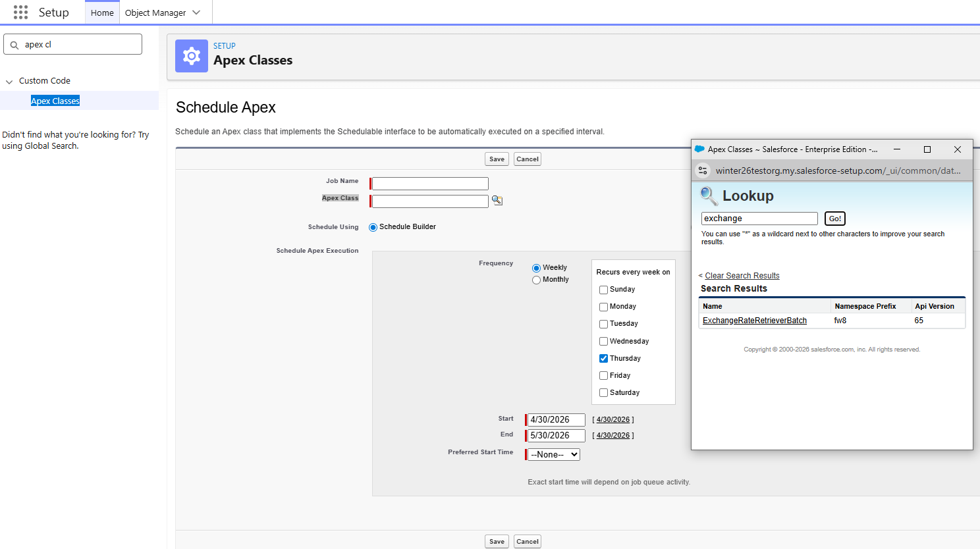The height and width of the screenshot is (549, 980).
Task: Minimize the Lookup popup window
Action: coord(897,149)
